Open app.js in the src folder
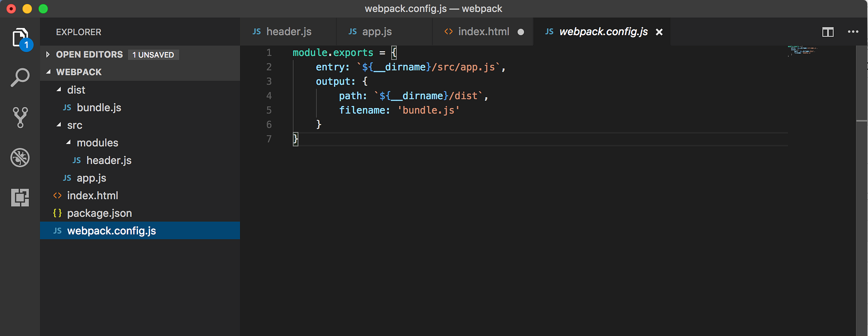Viewport: 868px width, 336px height. (x=92, y=178)
